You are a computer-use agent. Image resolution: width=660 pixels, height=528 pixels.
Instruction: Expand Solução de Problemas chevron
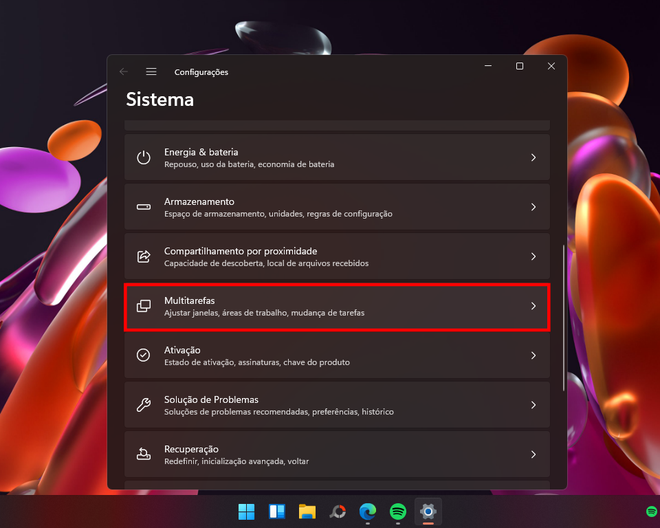(533, 405)
